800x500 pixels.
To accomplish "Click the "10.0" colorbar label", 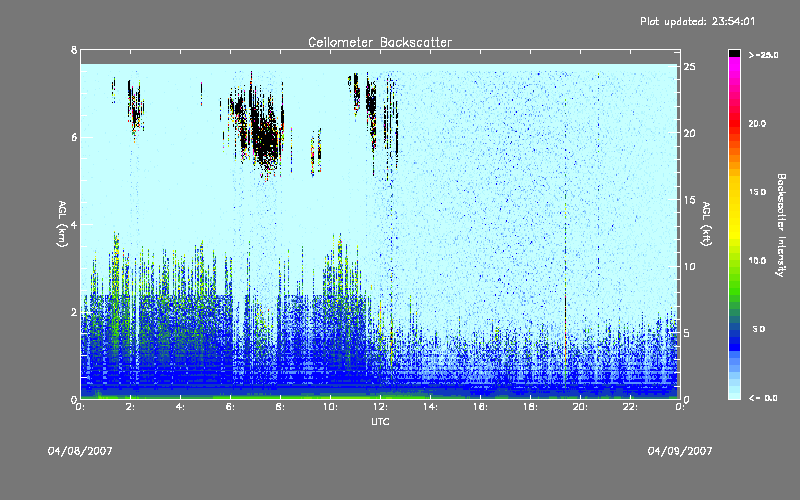I will click(x=757, y=261).
